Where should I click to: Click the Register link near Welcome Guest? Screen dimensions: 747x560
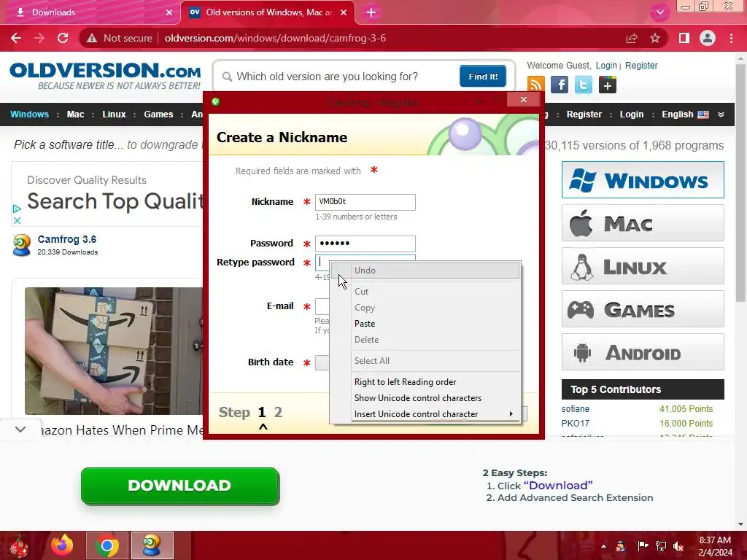[x=641, y=65]
